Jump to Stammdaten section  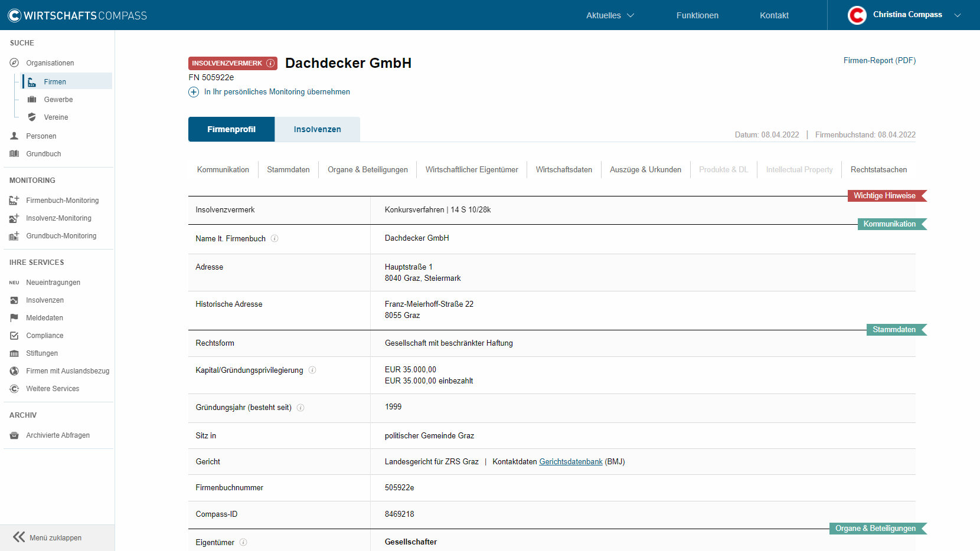pyautogui.click(x=288, y=169)
